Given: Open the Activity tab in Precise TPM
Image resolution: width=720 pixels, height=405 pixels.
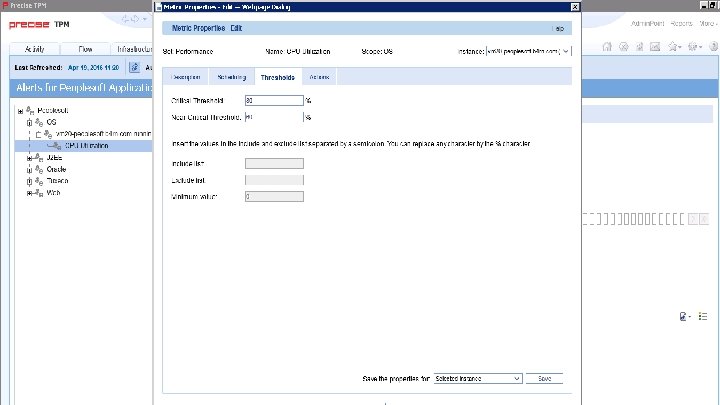Looking at the screenshot, I should 34,49.
